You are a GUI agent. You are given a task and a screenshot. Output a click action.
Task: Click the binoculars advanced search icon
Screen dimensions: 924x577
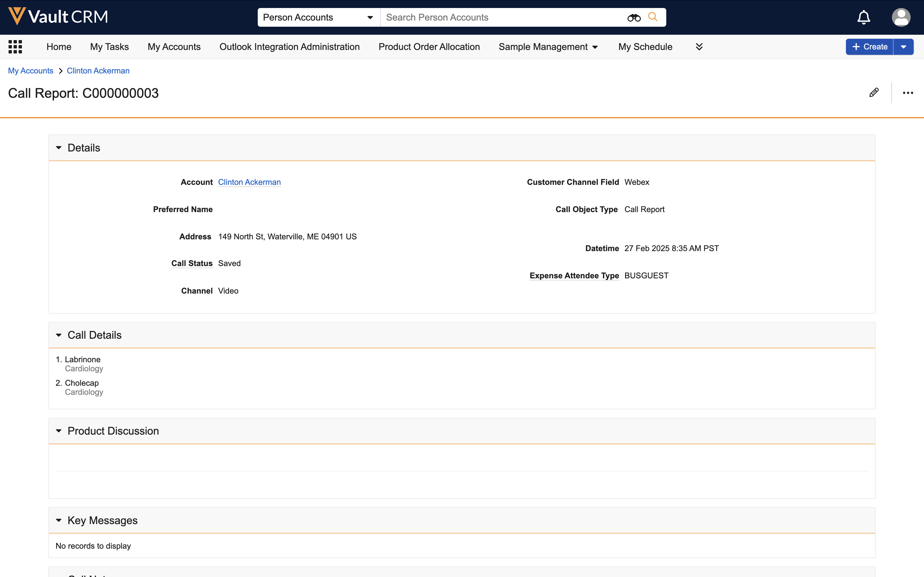pyautogui.click(x=634, y=18)
